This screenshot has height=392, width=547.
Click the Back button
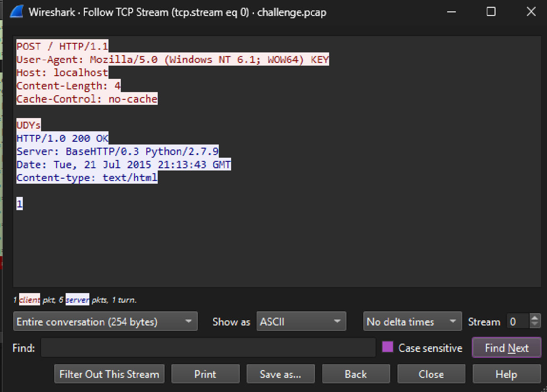coord(356,374)
